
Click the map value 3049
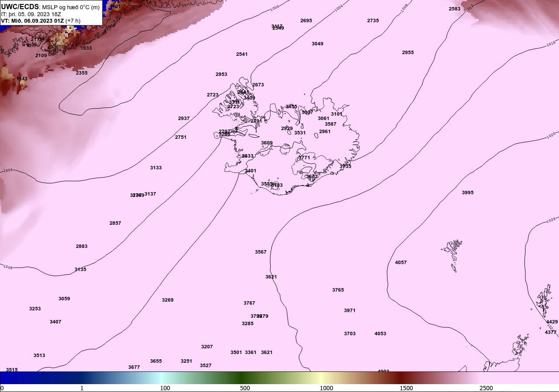(x=317, y=44)
